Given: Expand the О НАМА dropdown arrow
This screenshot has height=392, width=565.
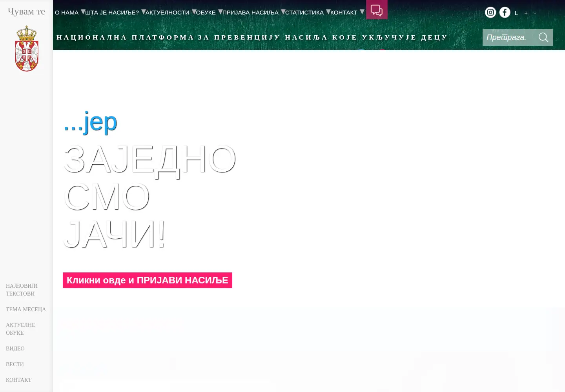Looking at the screenshot, I should (x=83, y=12).
